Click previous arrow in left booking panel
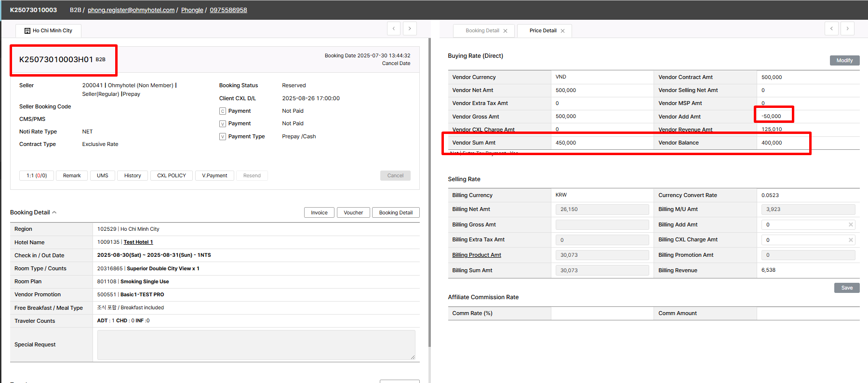 tap(394, 28)
